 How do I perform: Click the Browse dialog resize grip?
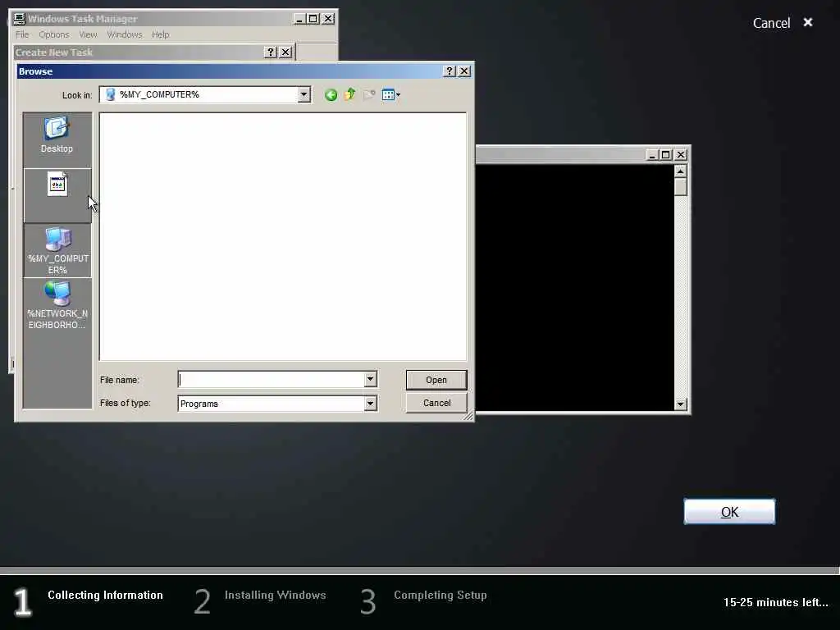point(468,416)
